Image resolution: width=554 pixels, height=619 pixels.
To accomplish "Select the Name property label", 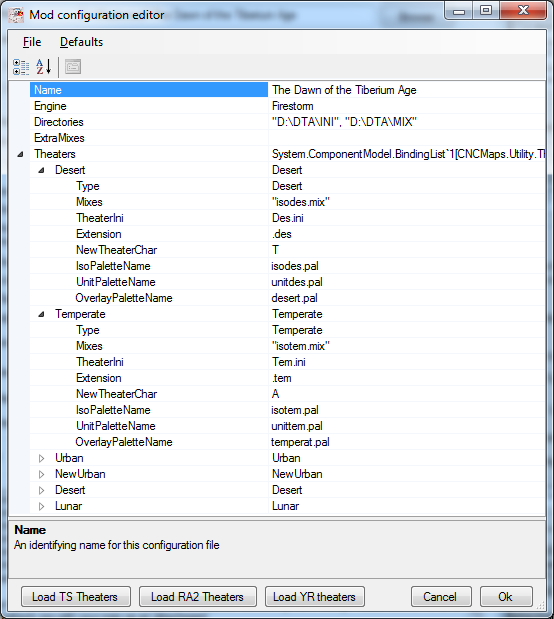I will [149, 90].
